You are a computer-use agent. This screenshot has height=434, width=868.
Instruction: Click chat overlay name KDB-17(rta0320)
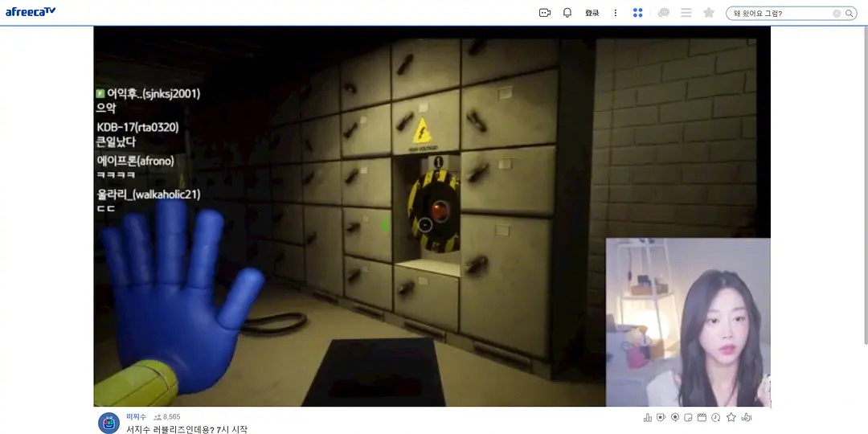(x=137, y=128)
